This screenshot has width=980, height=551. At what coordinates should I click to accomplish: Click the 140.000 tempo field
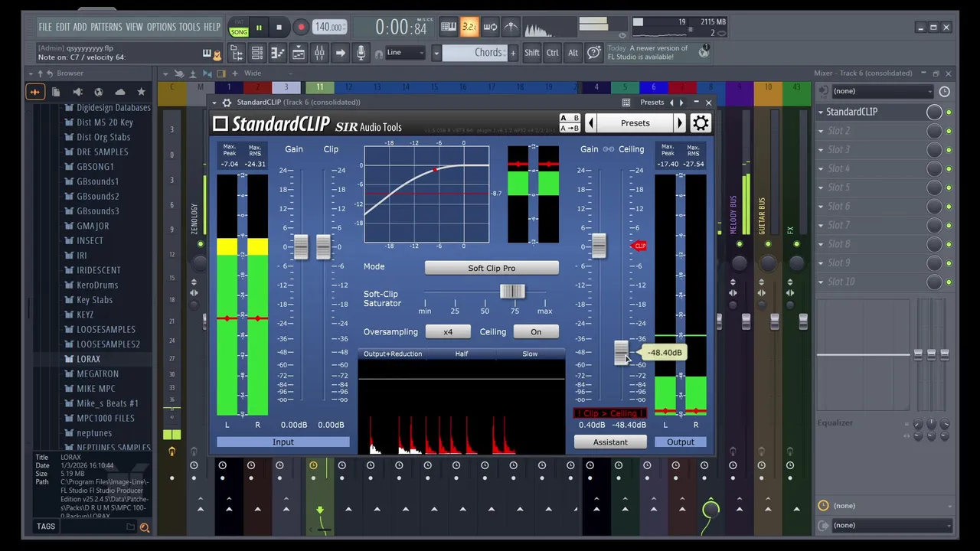click(328, 28)
